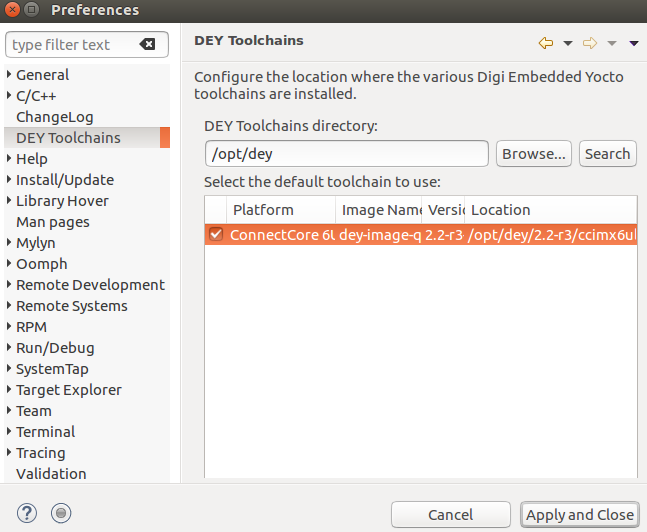Click the round record icon next to the help icon
This screenshot has height=532, width=647.
[61, 513]
